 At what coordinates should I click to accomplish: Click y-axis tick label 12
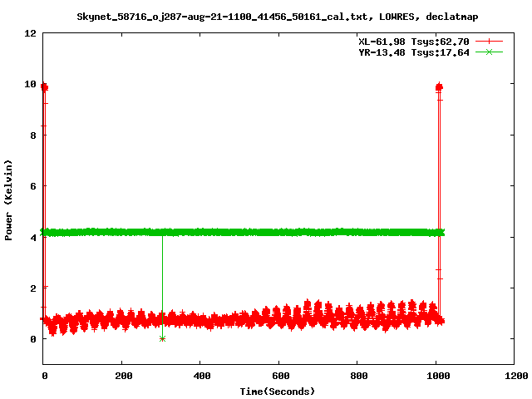coord(30,33)
